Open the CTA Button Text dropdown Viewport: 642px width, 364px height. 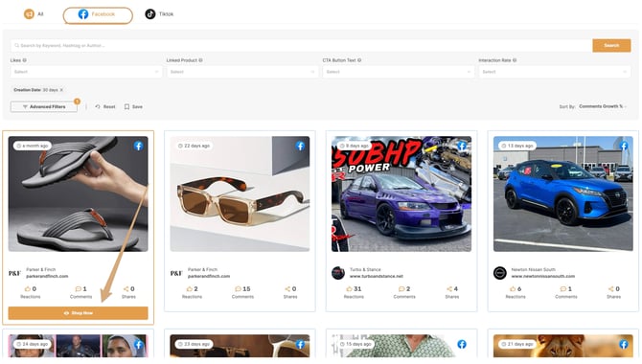coord(399,72)
